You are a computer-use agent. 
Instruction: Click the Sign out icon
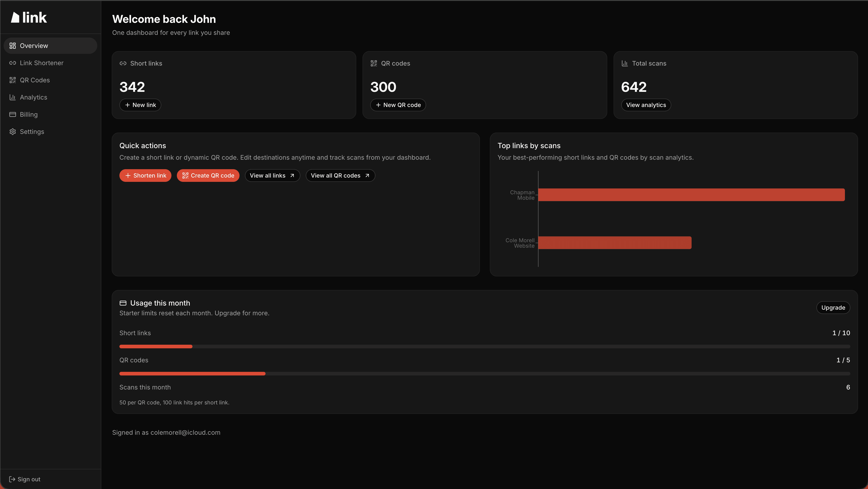[12, 479]
